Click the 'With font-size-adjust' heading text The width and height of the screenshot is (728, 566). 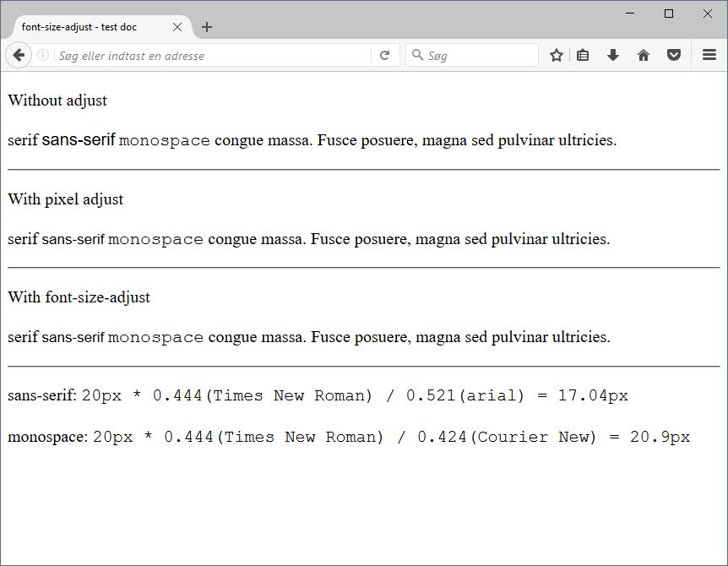[79, 297]
